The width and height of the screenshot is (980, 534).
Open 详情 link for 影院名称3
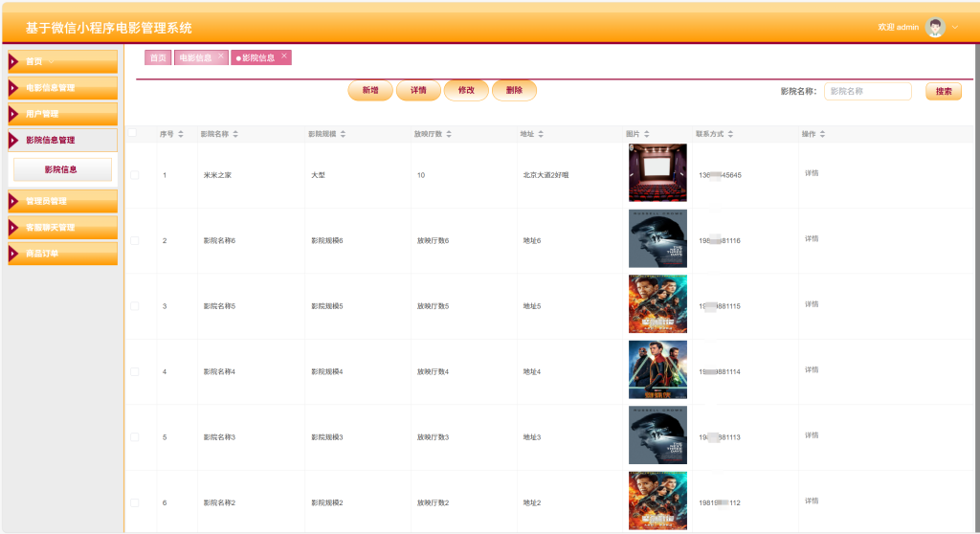pos(812,435)
